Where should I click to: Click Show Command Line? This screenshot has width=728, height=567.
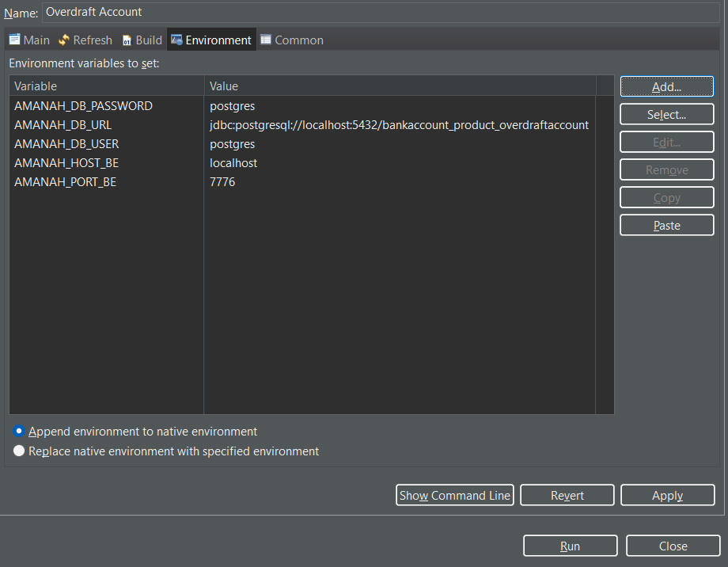click(454, 496)
